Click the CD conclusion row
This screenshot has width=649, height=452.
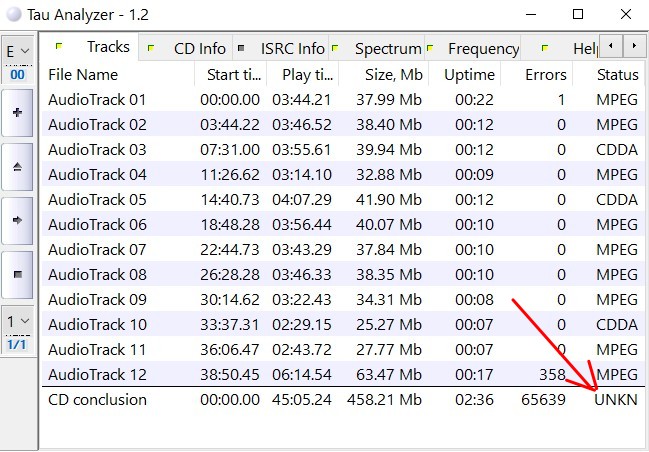(97, 400)
